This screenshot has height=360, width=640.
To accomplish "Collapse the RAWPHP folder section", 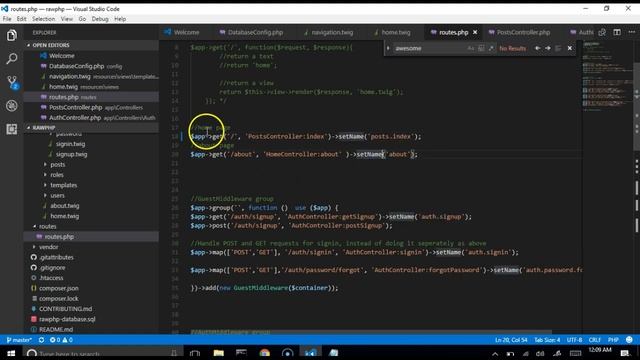I will click(x=44, y=127).
